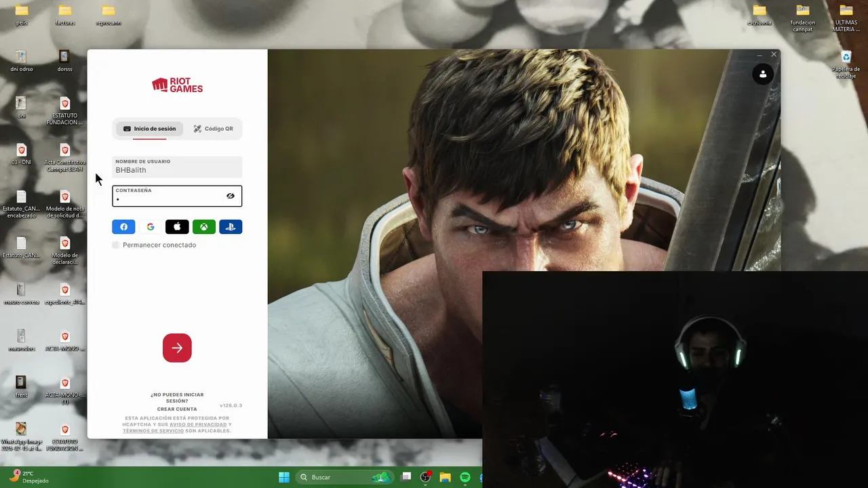Sign in with Google account

coord(151,227)
